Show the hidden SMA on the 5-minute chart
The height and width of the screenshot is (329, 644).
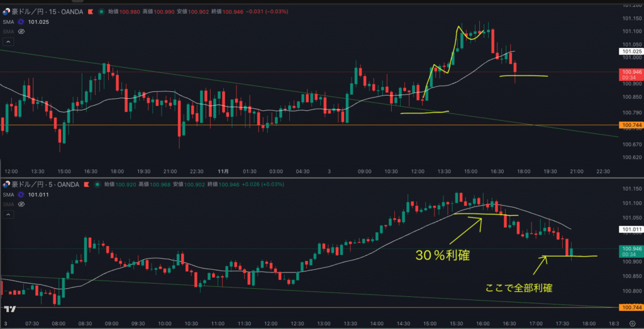click(x=21, y=204)
